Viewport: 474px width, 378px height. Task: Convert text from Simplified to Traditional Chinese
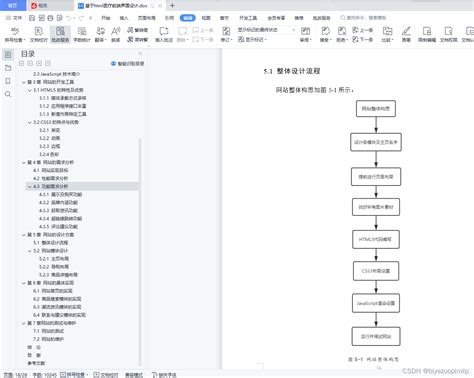click(137, 39)
